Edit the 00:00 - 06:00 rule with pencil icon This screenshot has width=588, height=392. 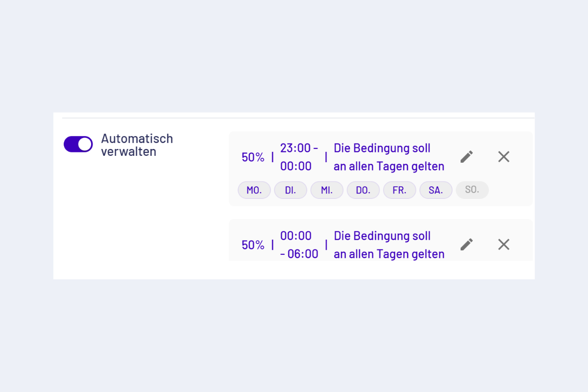[x=466, y=245]
